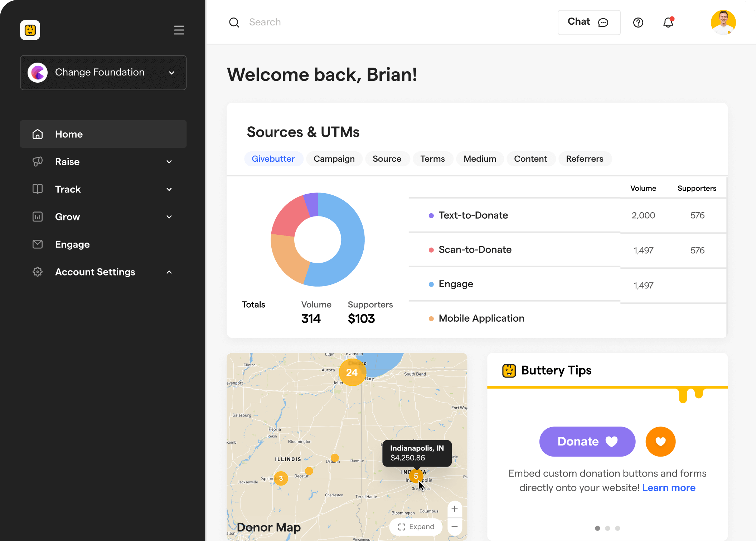
Task: Toggle the hamburger menu icon
Action: point(179,30)
